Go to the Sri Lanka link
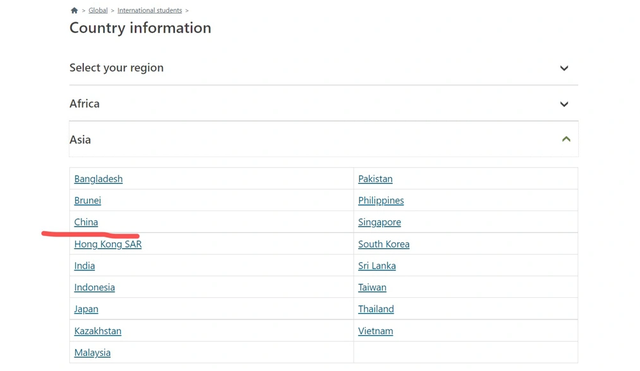The image size is (640, 371). tap(377, 266)
